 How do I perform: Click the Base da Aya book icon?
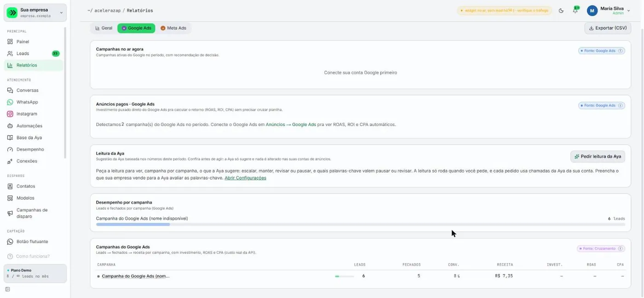pos(10,138)
